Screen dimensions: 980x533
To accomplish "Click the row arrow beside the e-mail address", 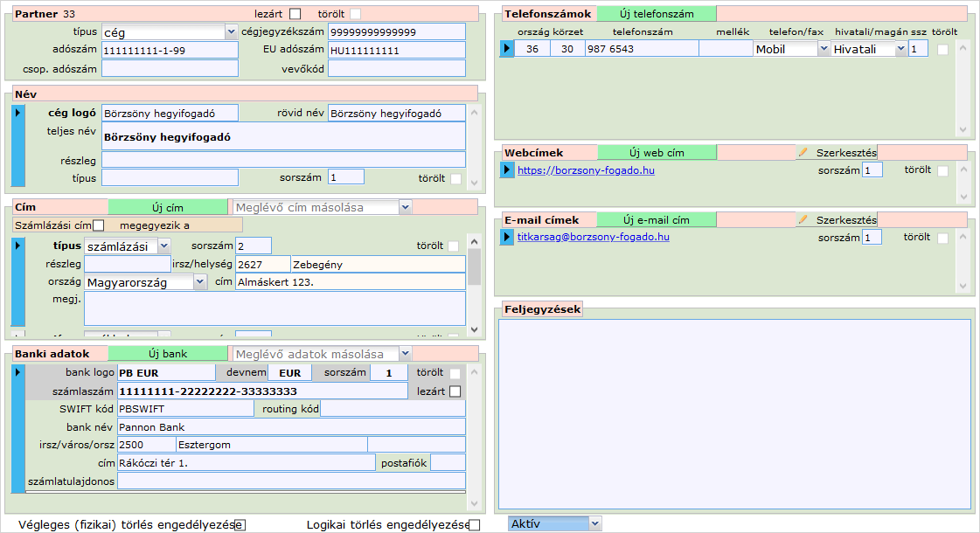I will pos(507,237).
